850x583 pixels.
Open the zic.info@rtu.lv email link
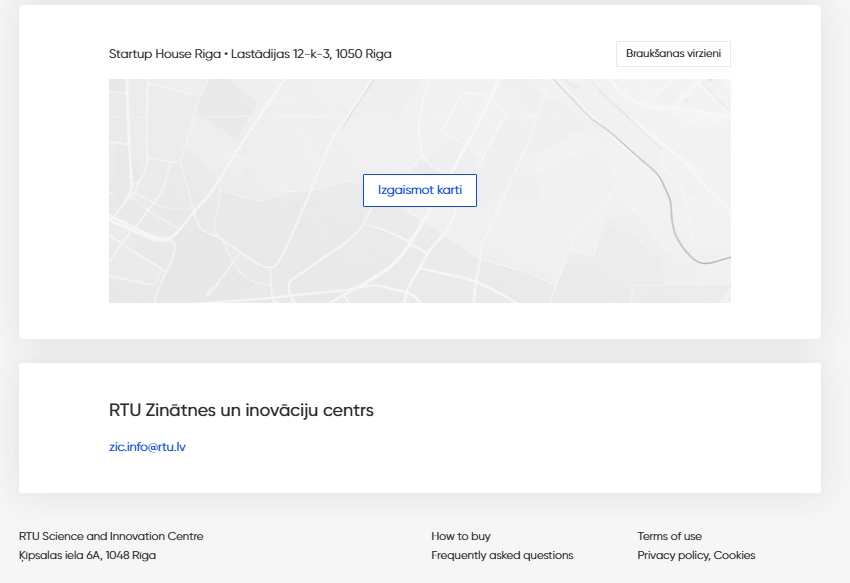(147, 447)
